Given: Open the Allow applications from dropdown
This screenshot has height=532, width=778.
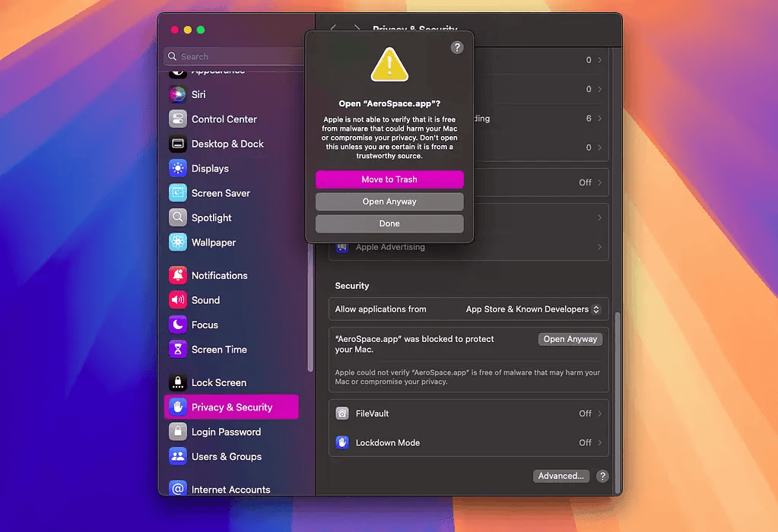Looking at the screenshot, I should pos(533,309).
